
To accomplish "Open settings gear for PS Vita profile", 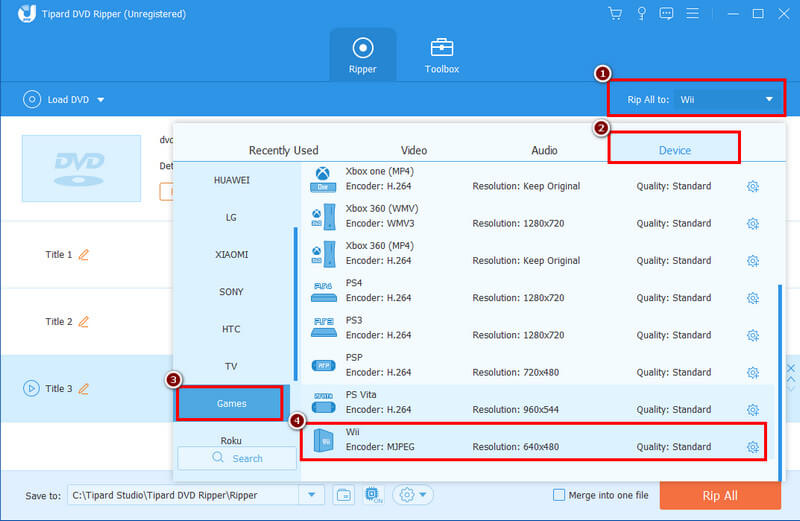I will pyautogui.click(x=753, y=410).
